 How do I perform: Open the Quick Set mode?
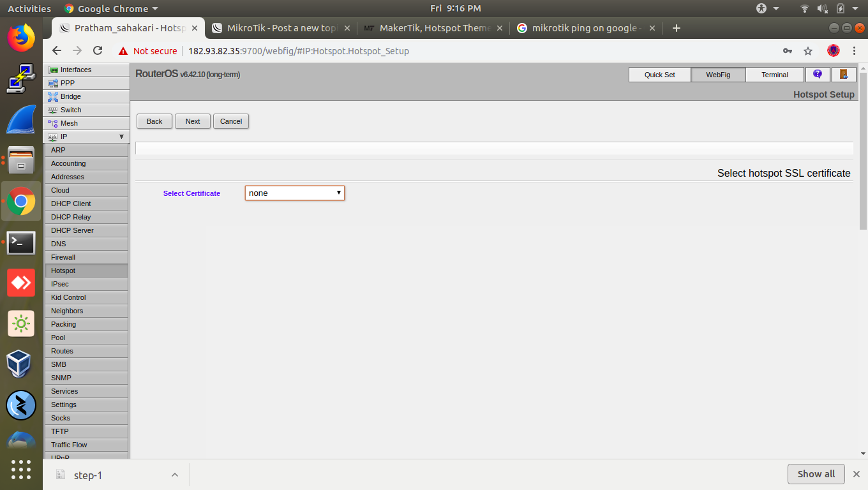659,75
